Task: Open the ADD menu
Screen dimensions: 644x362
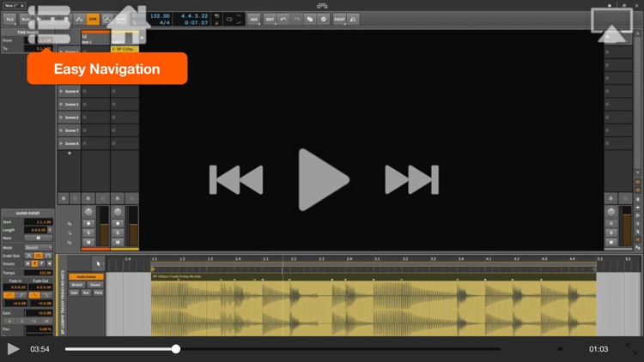Action: click(254, 19)
